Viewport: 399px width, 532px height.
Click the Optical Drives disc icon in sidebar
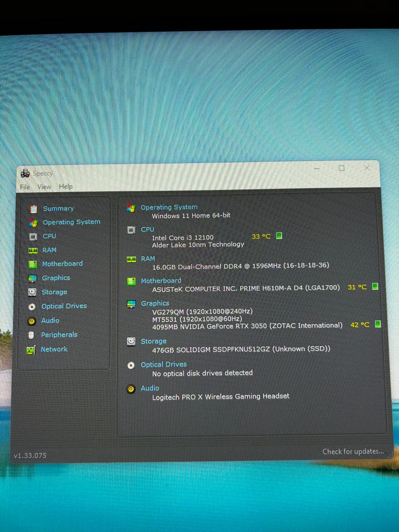(32, 307)
